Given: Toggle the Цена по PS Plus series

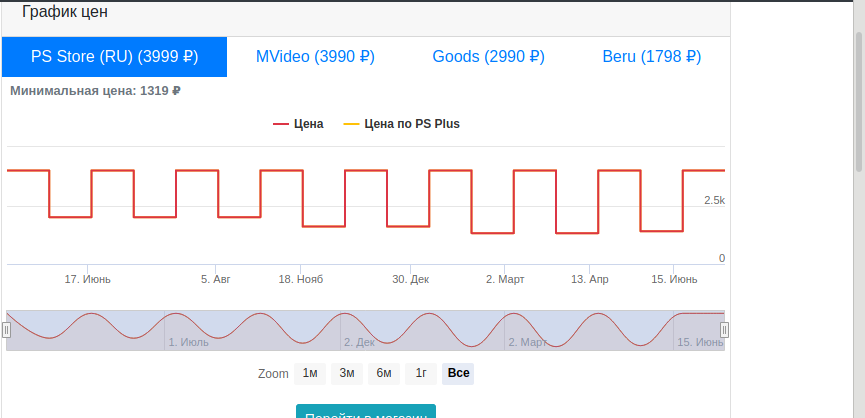Looking at the screenshot, I should (x=402, y=124).
